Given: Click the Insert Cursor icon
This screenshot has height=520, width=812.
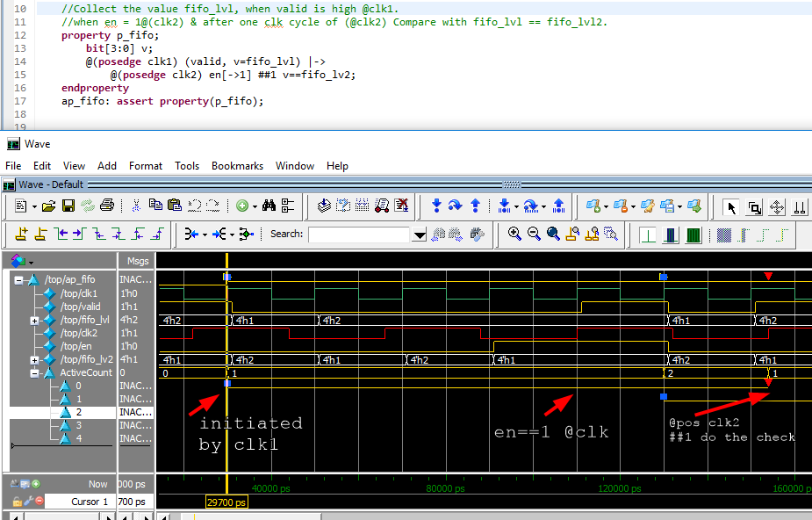Looking at the screenshot, I should [x=21, y=235].
